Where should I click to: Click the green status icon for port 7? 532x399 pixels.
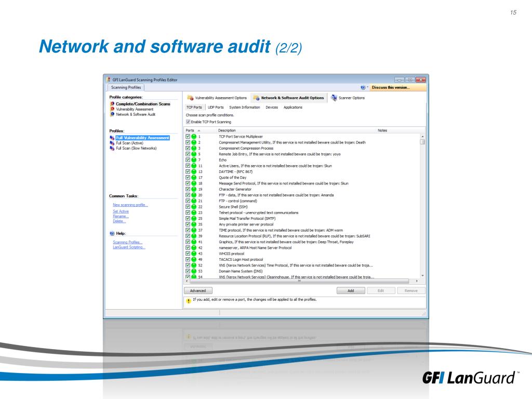pyautogui.click(x=194, y=160)
